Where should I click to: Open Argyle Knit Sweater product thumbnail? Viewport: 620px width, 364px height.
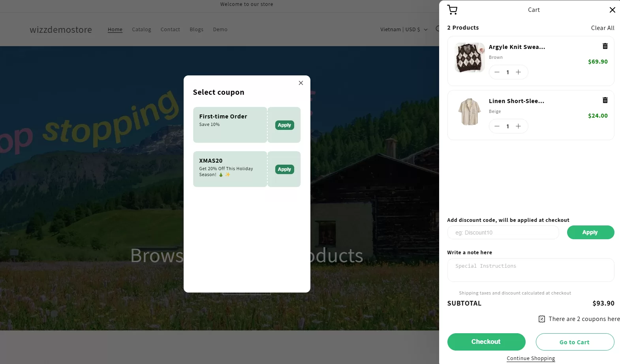pyautogui.click(x=470, y=58)
